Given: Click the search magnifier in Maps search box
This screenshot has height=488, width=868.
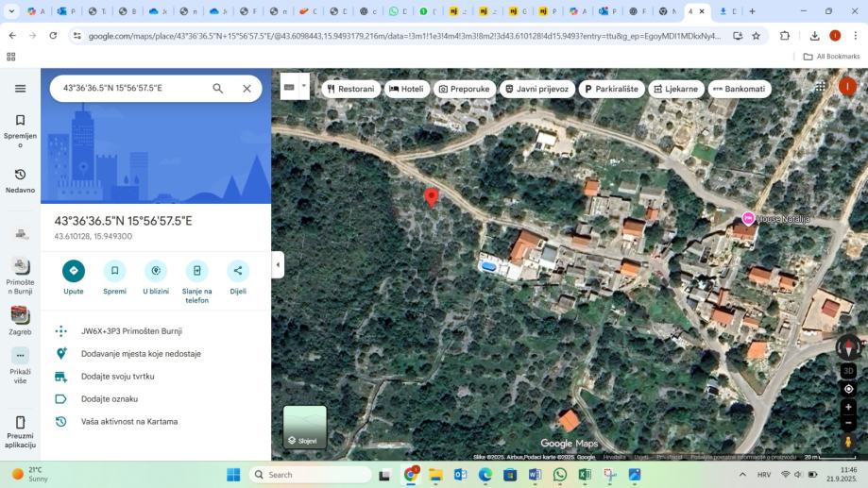Looking at the screenshot, I should pos(218,88).
